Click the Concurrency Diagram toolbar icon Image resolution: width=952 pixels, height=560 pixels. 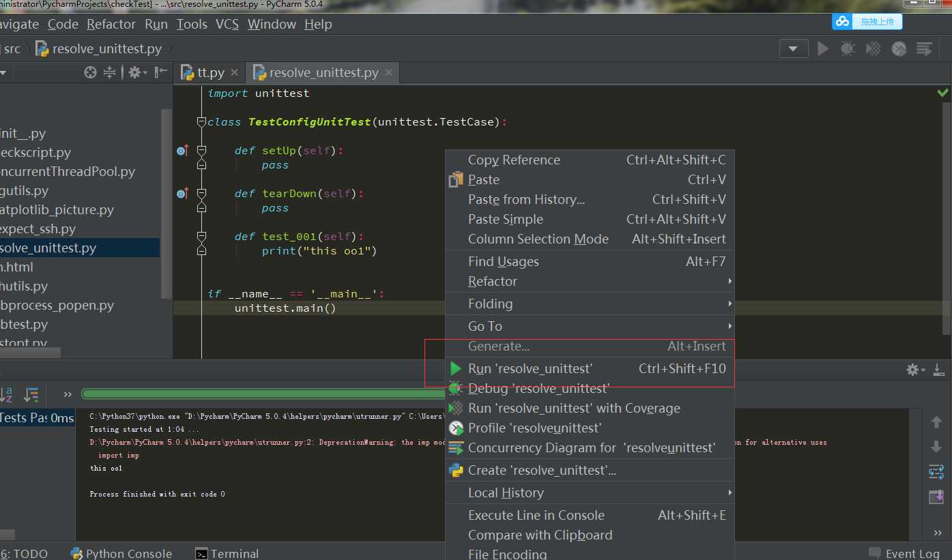tap(924, 48)
